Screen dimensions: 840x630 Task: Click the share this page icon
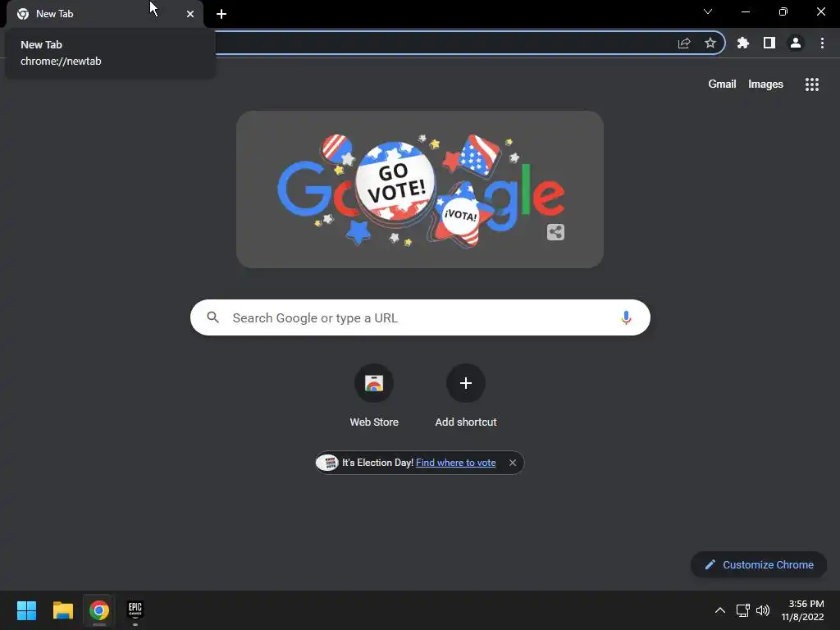684,43
